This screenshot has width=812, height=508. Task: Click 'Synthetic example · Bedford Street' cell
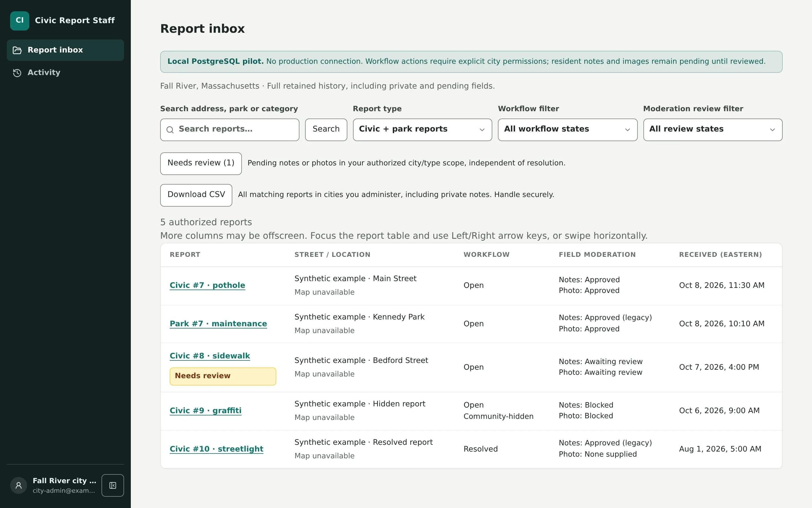pos(361,360)
